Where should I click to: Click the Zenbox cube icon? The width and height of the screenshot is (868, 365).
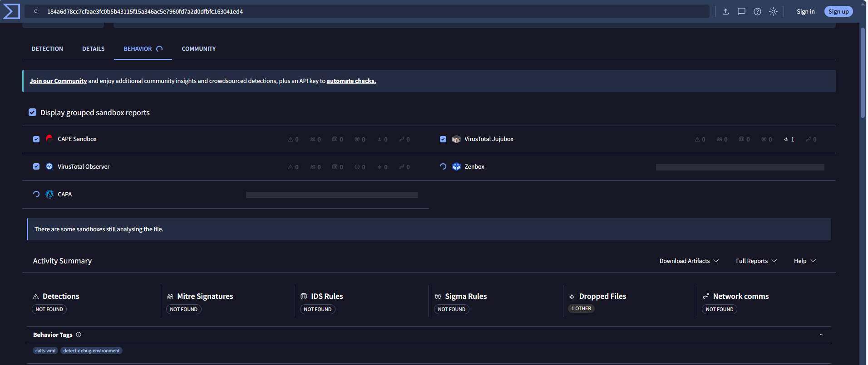pos(456,166)
